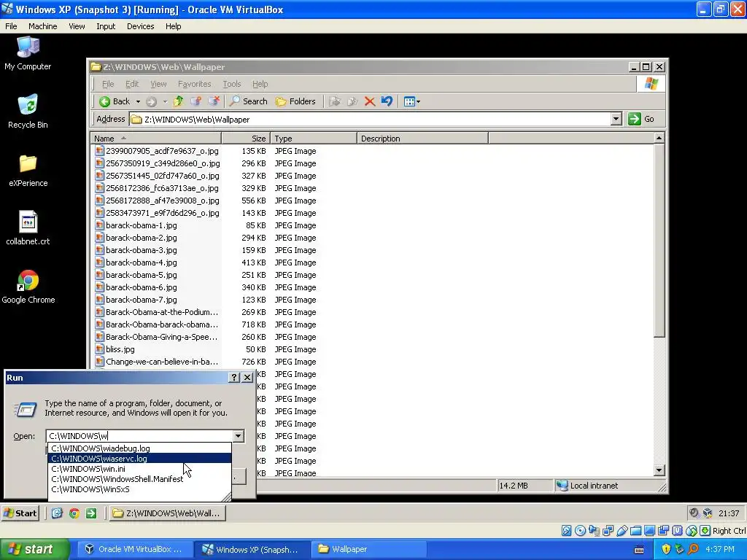Select barack-obama-7.jpg in the file list
Screen dimensions: 747x560
point(136,300)
